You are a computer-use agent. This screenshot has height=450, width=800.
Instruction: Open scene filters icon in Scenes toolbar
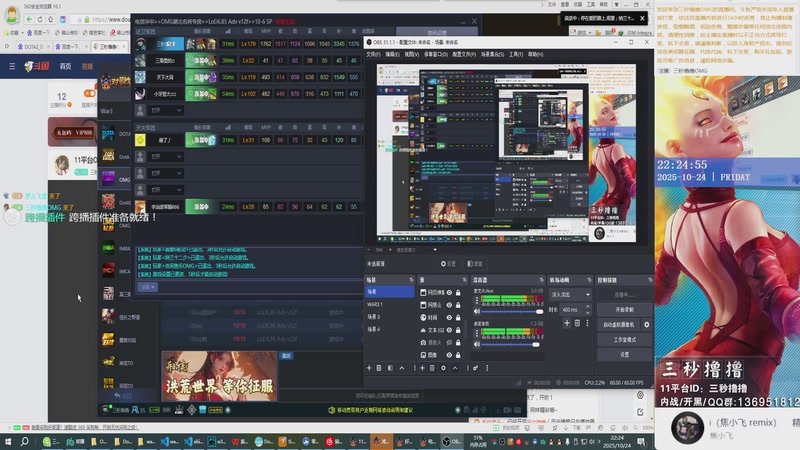click(390, 368)
